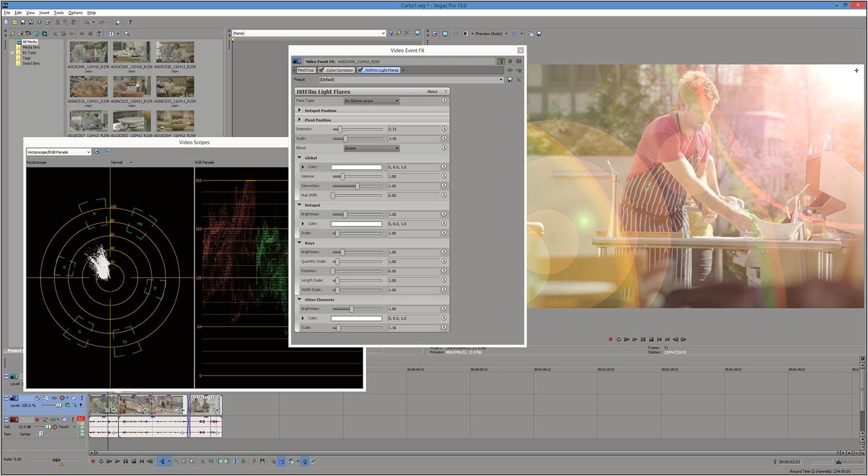Click Insert Marker icon in timeline toolbar
This screenshot has height=476, width=868.
(x=254, y=461)
